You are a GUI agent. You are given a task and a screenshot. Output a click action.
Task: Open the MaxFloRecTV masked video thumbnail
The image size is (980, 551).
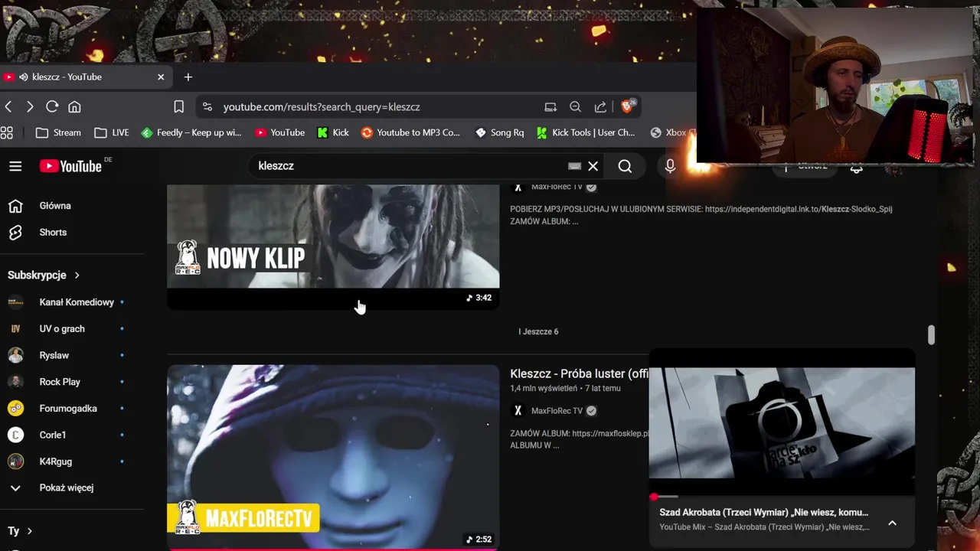coord(333,457)
